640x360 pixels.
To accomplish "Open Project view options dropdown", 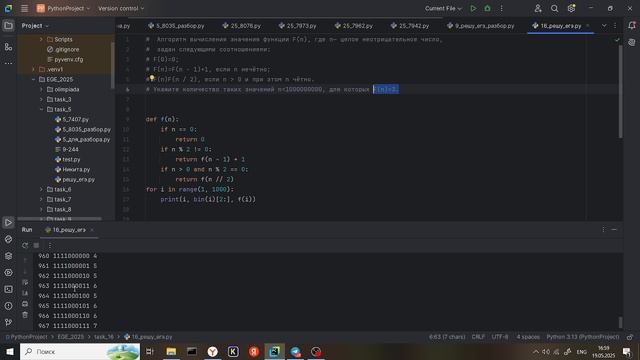I will tap(35, 26).
